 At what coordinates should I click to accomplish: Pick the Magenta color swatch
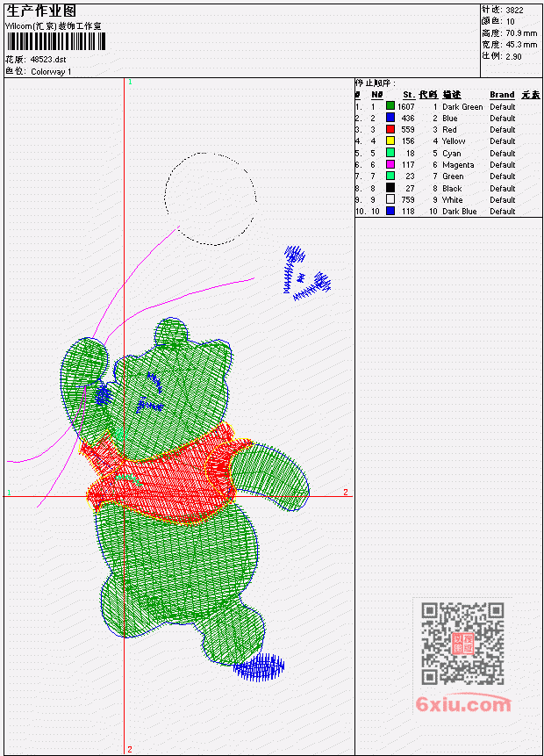pos(390,164)
